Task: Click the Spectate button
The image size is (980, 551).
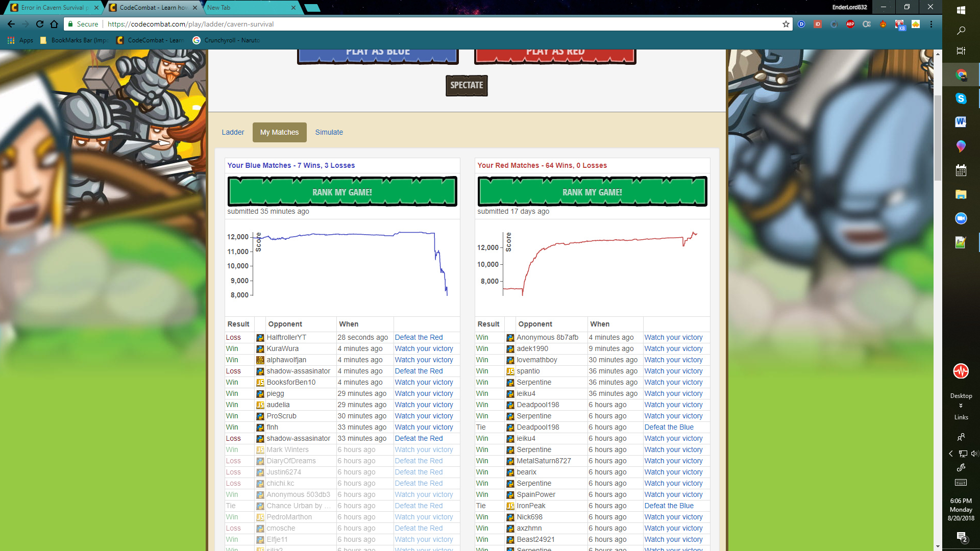Action: tap(467, 85)
